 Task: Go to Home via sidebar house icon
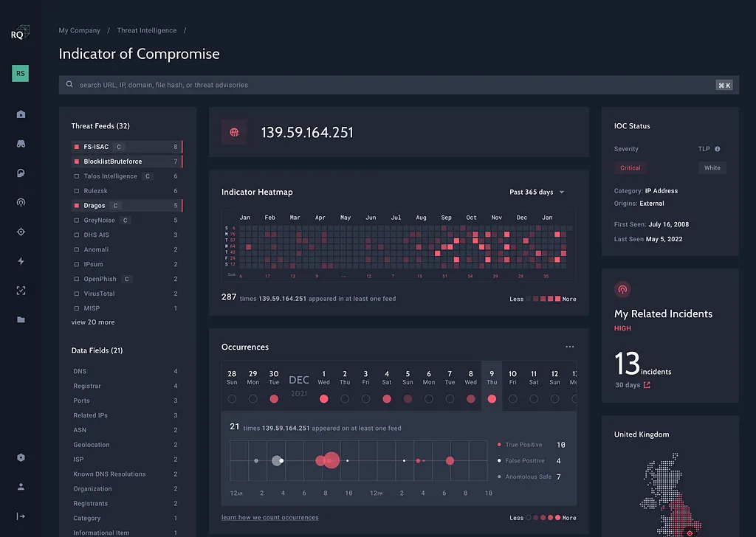pyautogui.click(x=21, y=114)
